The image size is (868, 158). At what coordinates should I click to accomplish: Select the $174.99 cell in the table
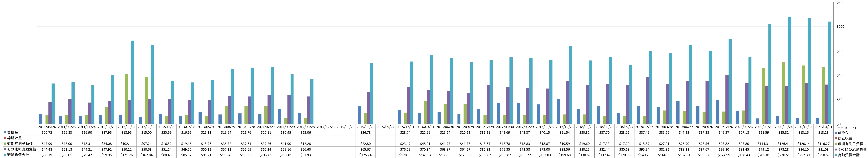pos(724,155)
